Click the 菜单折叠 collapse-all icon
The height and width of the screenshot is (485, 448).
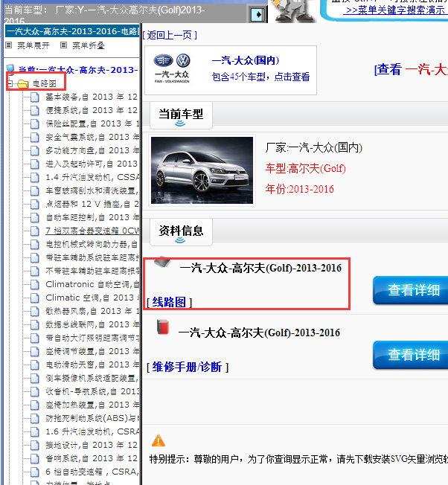coord(63,45)
